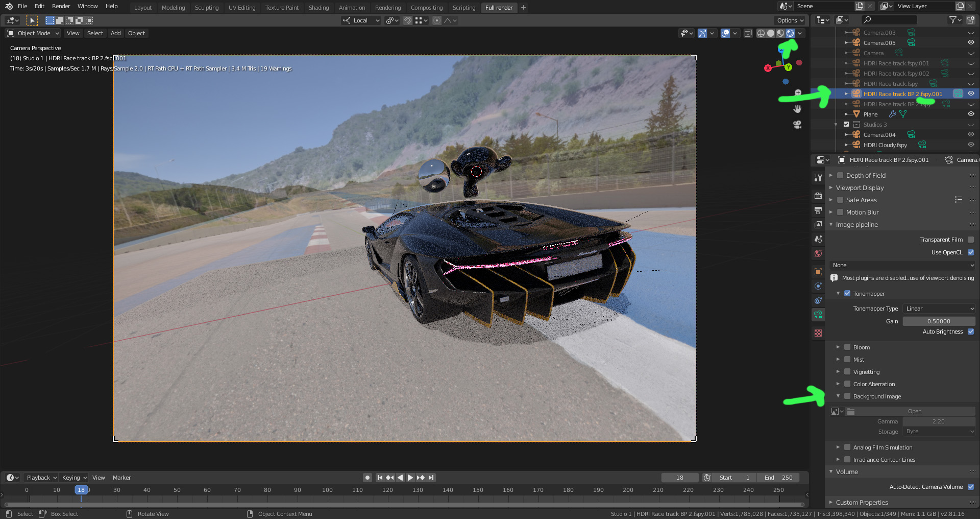This screenshot has width=980, height=519.
Task: Click the camera view icon in viewport
Action: click(797, 125)
